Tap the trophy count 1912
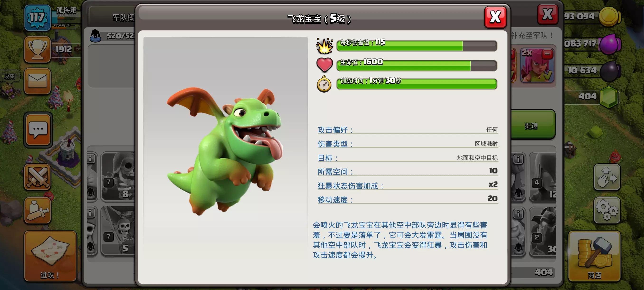Image resolution: width=644 pixels, height=290 pixels. [63, 49]
